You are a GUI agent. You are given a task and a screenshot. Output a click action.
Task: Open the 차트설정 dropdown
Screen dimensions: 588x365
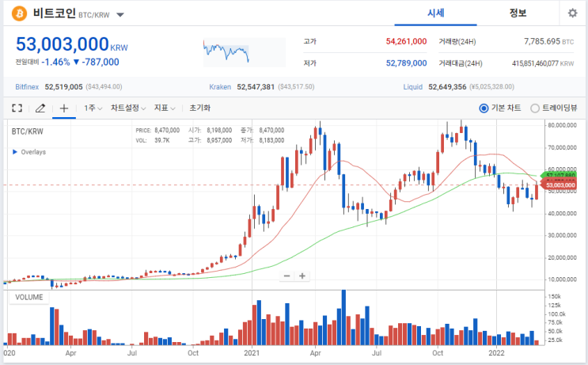[128, 108]
